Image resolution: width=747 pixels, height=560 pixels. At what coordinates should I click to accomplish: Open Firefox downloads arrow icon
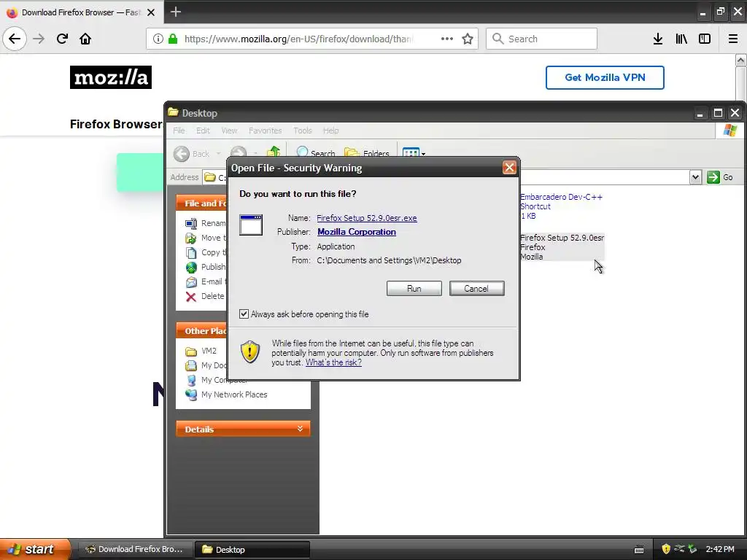point(657,39)
